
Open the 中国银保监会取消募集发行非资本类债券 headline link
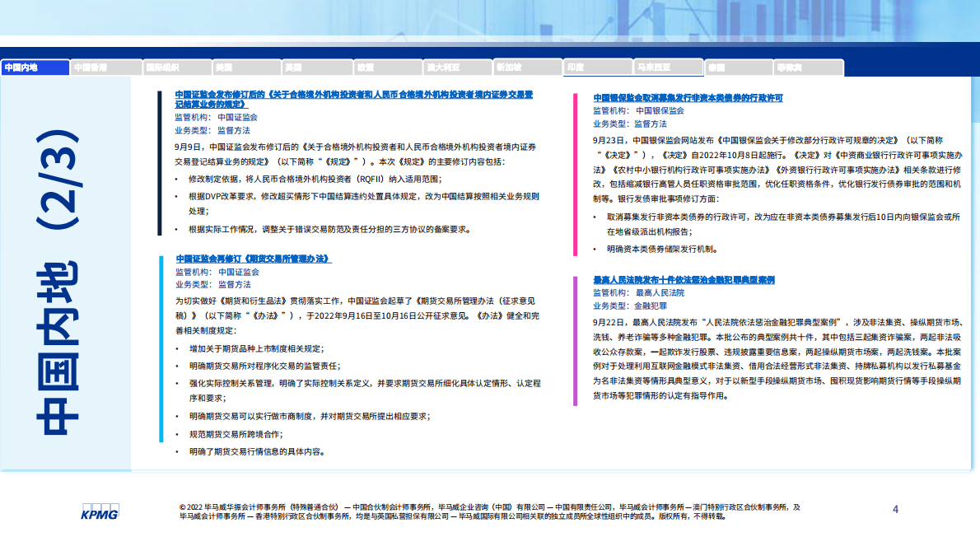pos(688,97)
